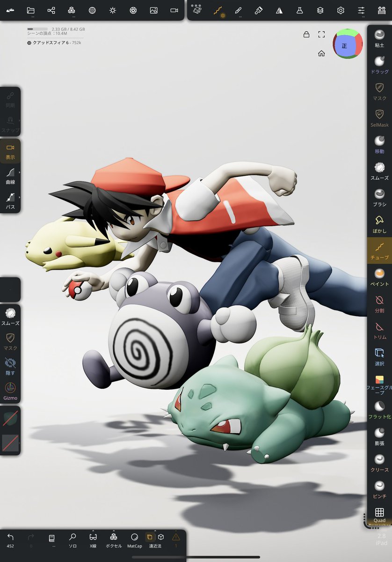392x562 pixels.
Task: Select the ピンチ (Pinch) tool
Action: pos(379,490)
